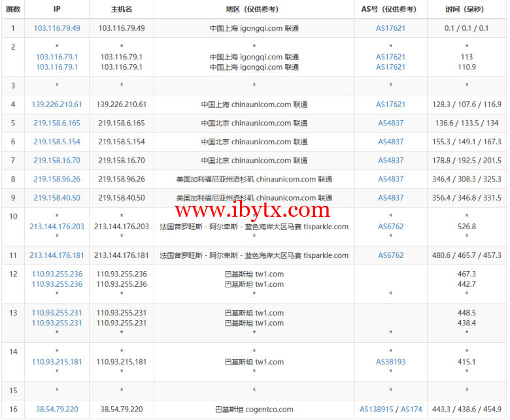Click IP link 213.144.176.203 in hop 10
This screenshot has height=420, width=510.
tap(57, 227)
